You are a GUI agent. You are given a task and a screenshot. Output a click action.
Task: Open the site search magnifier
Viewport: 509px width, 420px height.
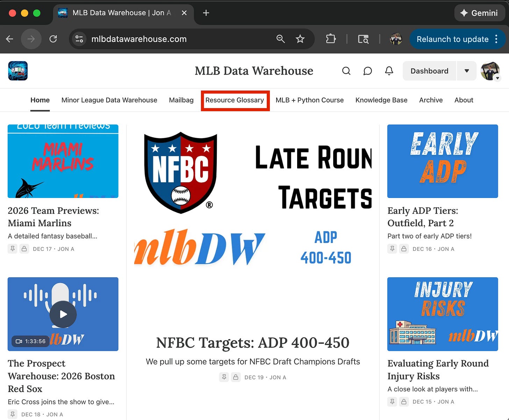pyautogui.click(x=346, y=71)
